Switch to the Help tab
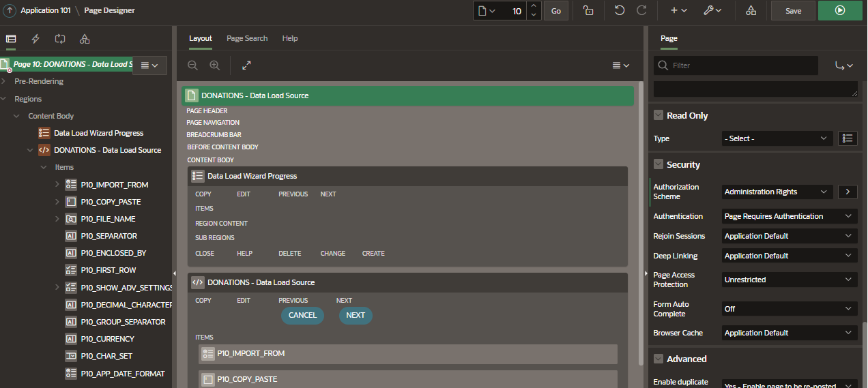This screenshot has width=868, height=388. point(290,38)
